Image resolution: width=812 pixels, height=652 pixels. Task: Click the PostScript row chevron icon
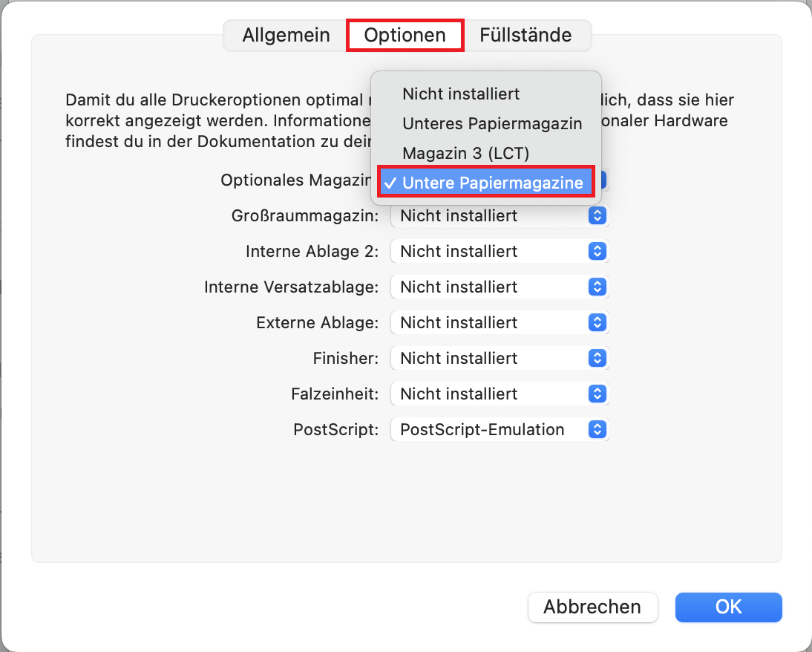pos(597,430)
